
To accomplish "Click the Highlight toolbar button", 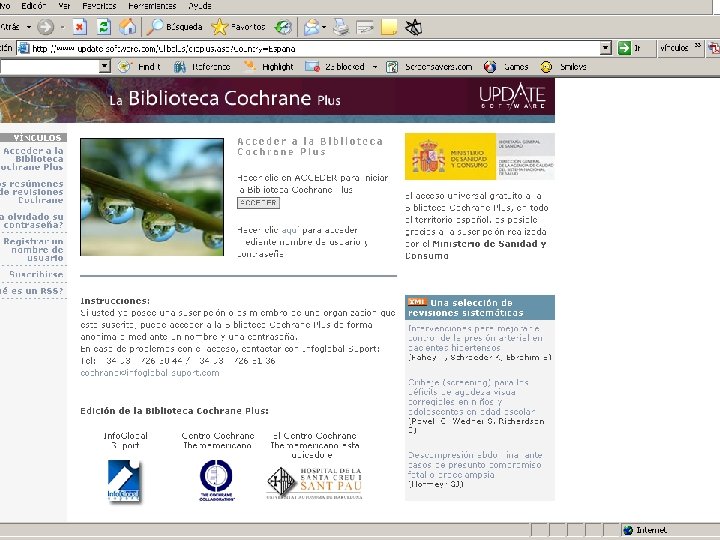I will coord(269,67).
